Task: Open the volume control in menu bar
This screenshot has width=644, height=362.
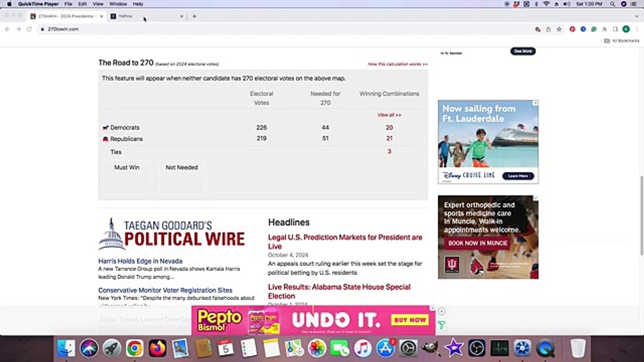Action: 567,4
